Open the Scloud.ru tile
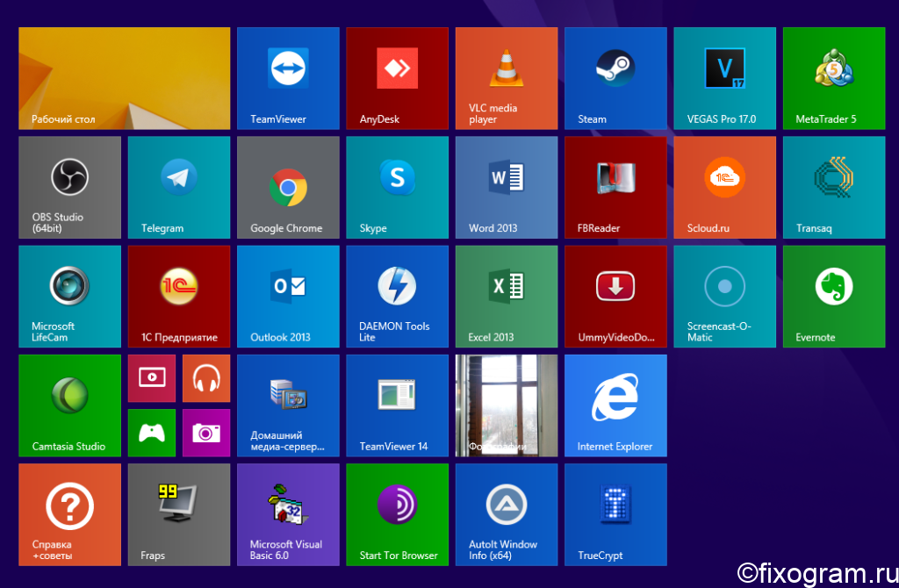Viewport: 899px width, 588px height. (x=724, y=188)
